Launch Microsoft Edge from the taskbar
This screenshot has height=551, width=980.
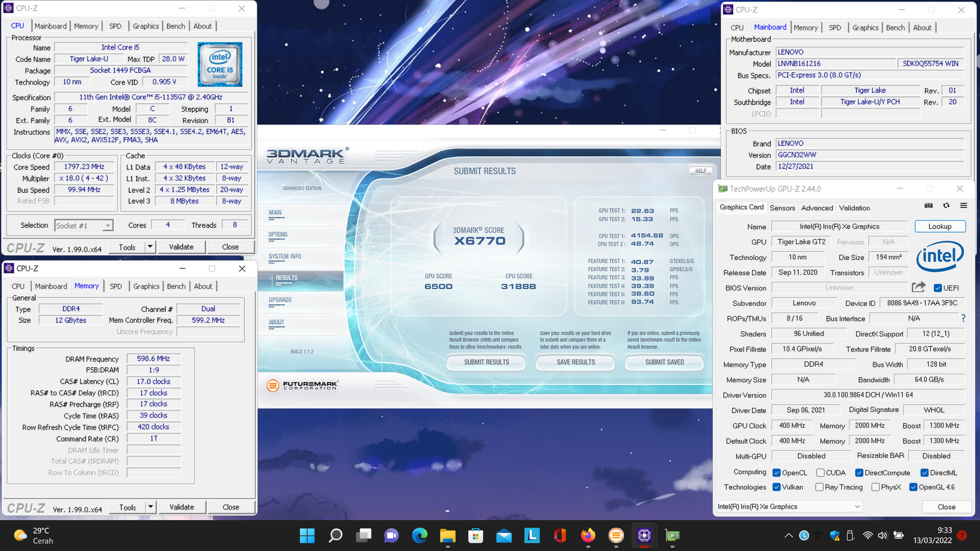pos(420,536)
